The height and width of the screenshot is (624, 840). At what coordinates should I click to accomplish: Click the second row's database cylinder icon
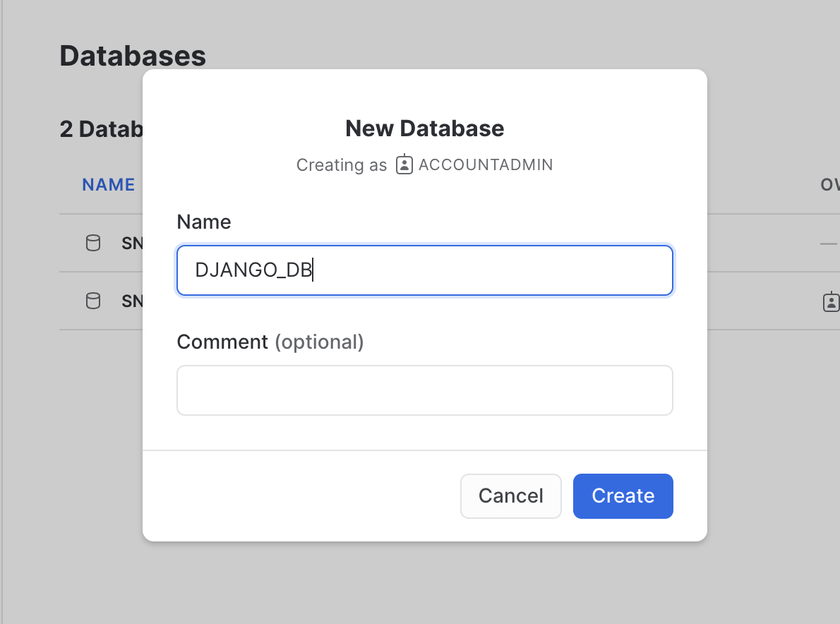92,301
